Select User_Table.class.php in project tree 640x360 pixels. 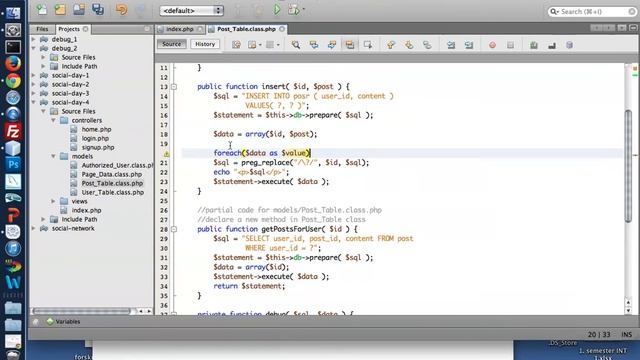coord(113,192)
